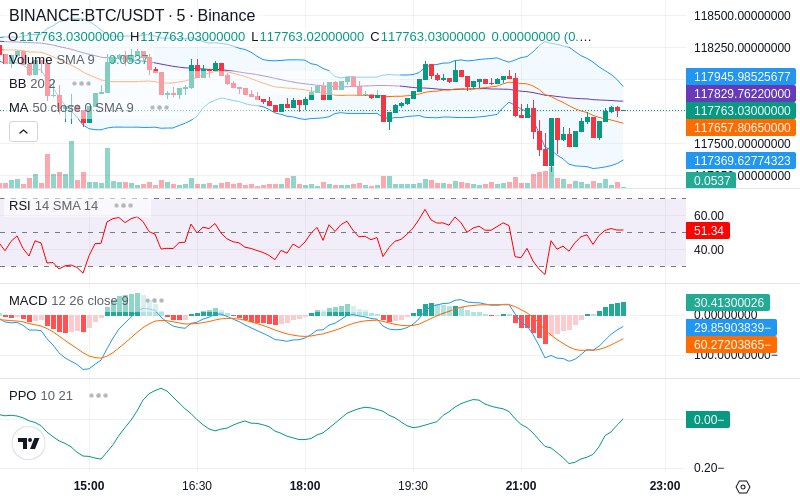Collapse the indicator legend with arrow button

pyautogui.click(x=23, y=132)
